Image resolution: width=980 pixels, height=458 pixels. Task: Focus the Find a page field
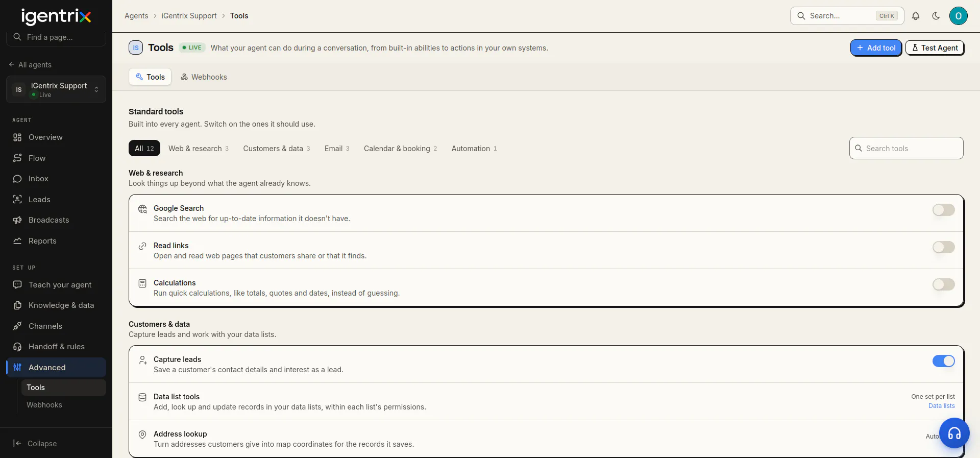56,37
